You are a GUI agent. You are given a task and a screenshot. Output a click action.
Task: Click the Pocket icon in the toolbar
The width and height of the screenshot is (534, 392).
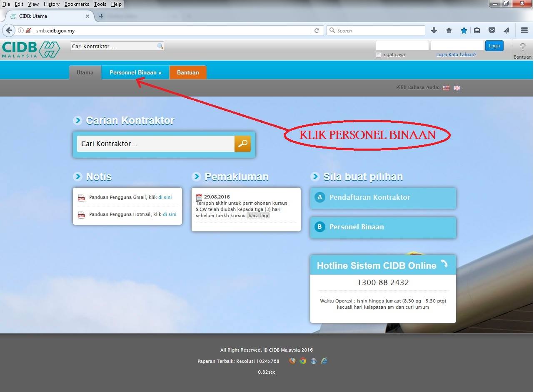click(492, 30)
